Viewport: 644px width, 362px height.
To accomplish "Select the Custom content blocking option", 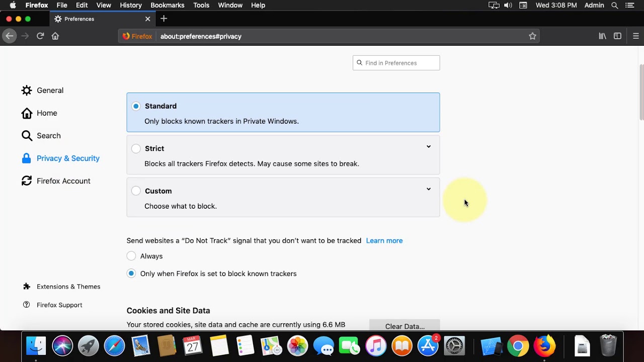I will tap(136, 191).
